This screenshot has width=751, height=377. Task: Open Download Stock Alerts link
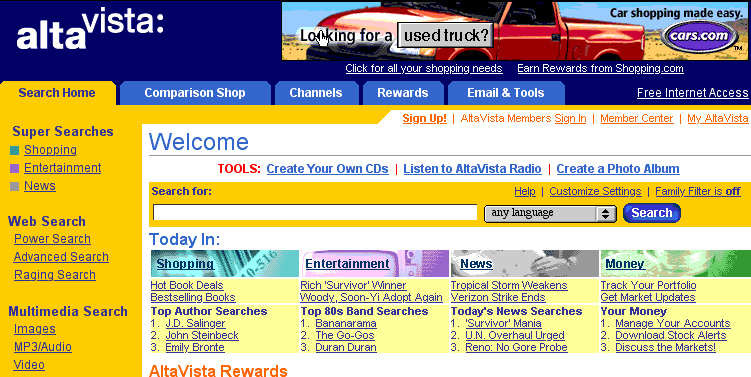[x=671, y=335]
